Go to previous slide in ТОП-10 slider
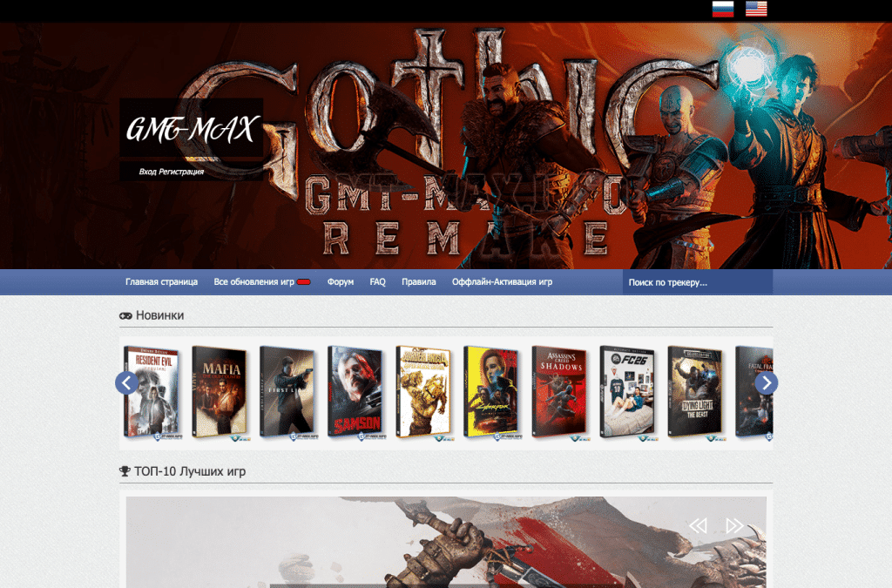This screenshot has height=588, width=892. [x=698, y=525]
